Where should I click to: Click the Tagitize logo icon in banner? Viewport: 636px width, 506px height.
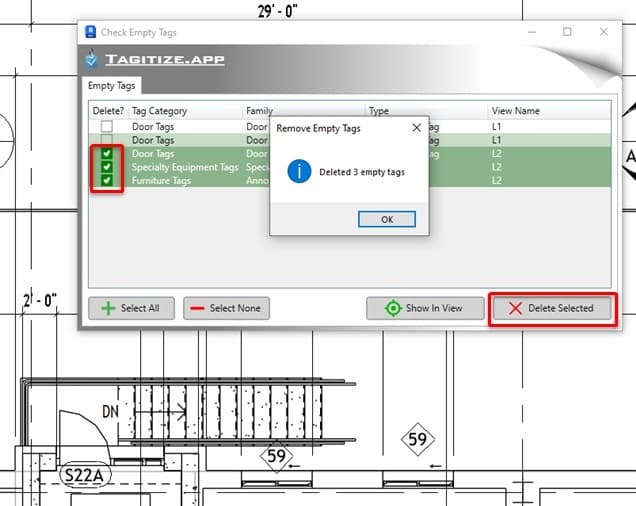click(x=92, y=58)
